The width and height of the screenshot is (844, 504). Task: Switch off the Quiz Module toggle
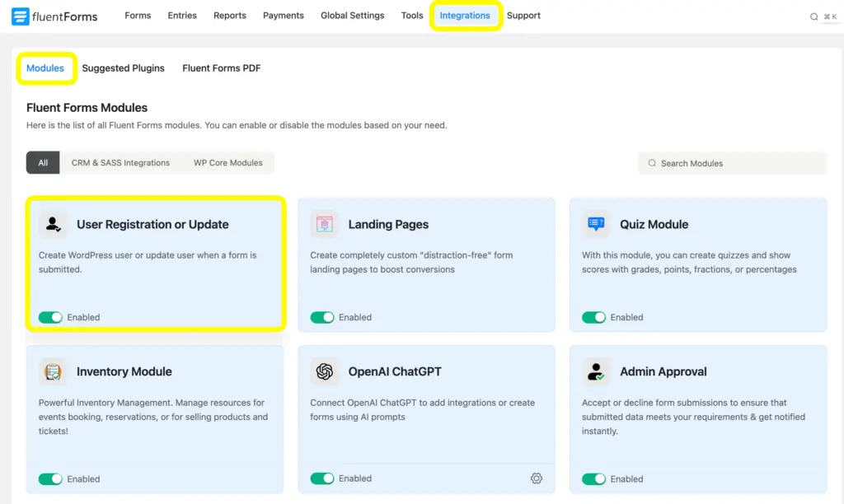point(593,317)
